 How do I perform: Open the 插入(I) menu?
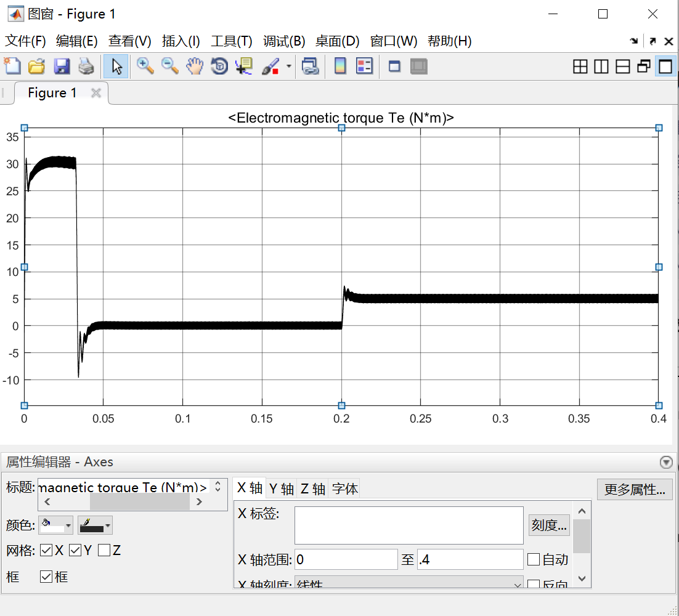tap(181, 41)
